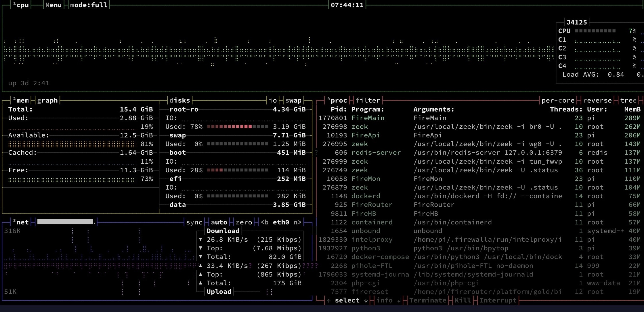
Task: Change the view mode:full selector
Action: pos(89,5)
